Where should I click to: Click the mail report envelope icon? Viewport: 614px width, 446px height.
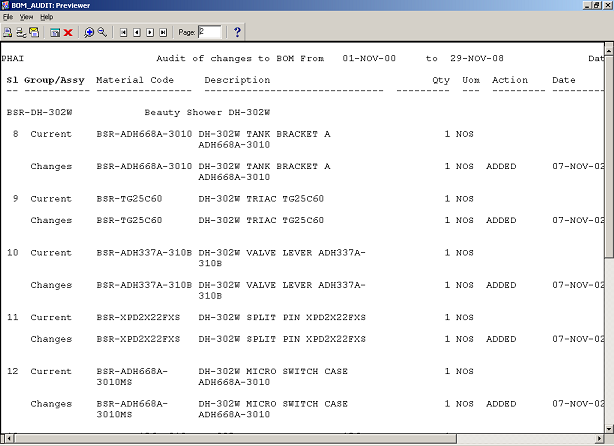point(34,32)
